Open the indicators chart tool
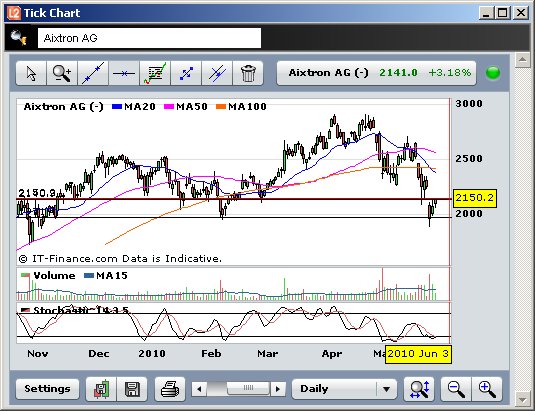The image size is (535, 411). point(155,73)
